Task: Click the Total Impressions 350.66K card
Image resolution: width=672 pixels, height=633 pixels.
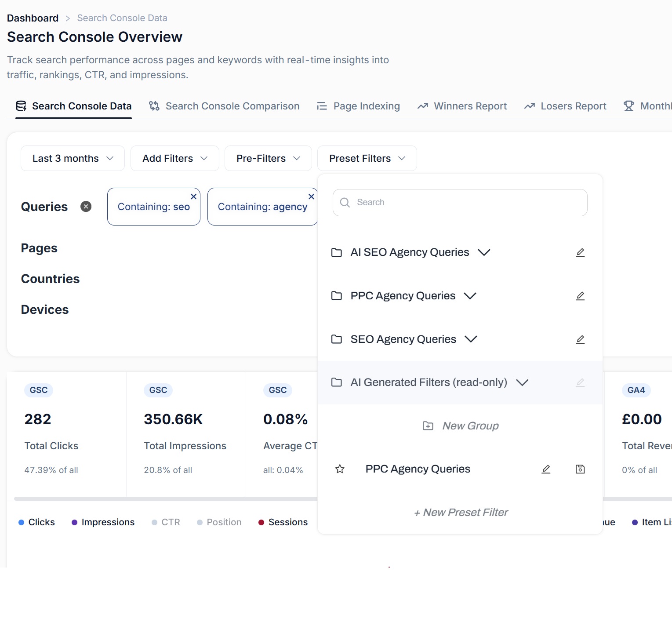Action: coord(186,434)
